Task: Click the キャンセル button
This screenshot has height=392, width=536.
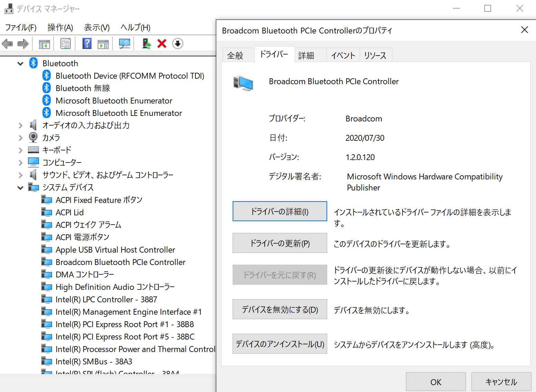Action: [501, 382]
